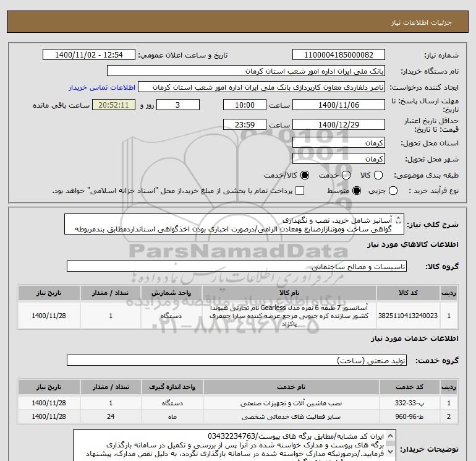Click the goods unit cell دستگاه
The image size is (476, 461).
[171, 316]
